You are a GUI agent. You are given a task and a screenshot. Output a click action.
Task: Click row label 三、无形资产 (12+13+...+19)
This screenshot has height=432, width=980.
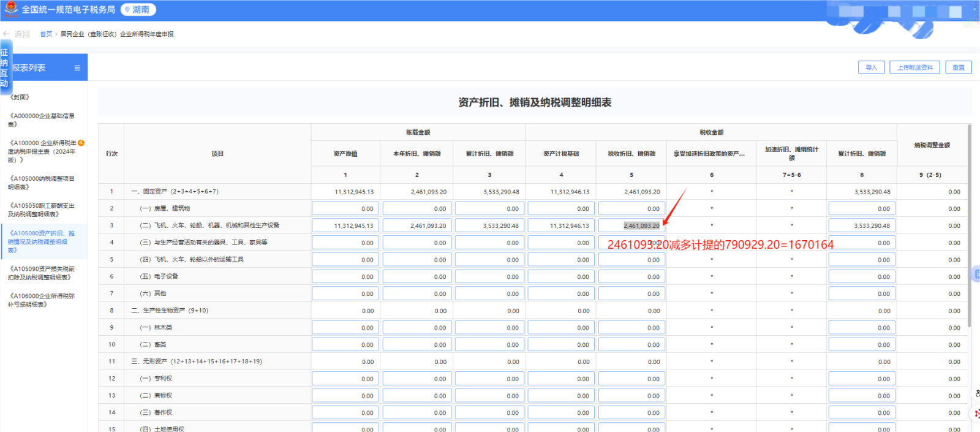(197, 362)
